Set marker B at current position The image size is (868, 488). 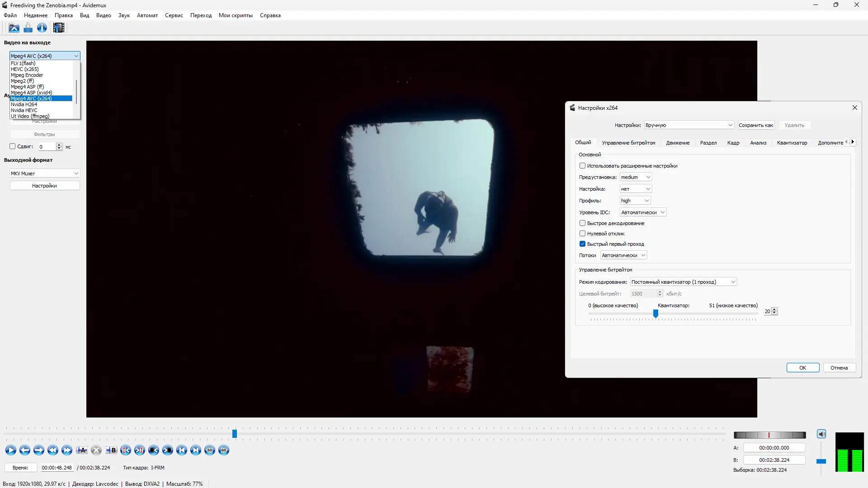pos(111,450)
